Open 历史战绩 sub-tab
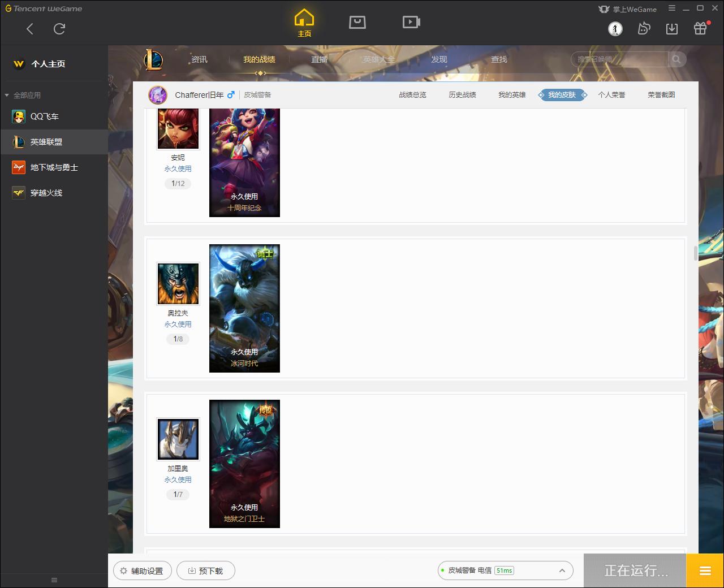Screen dimensions: 724x588 tap(462, 95)
